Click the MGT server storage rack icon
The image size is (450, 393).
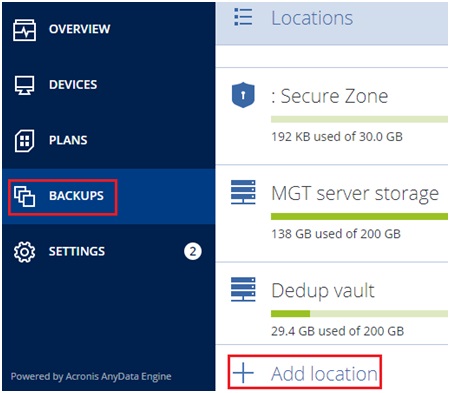pos(243,192)
